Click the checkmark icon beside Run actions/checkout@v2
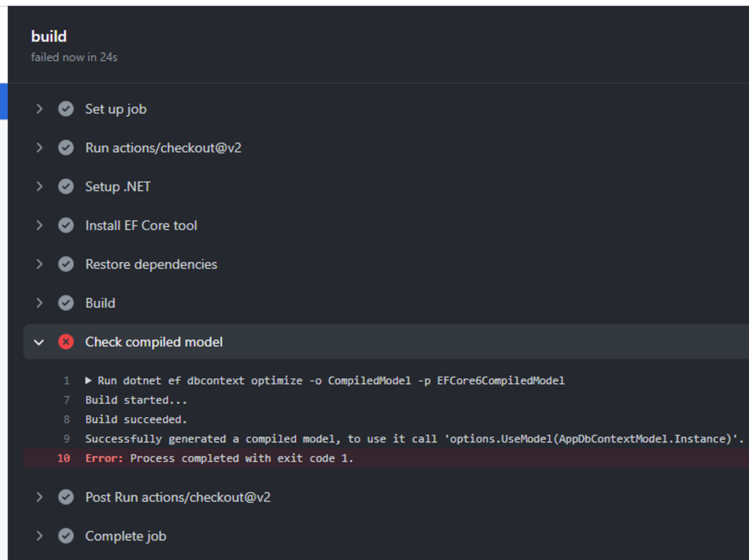Screen dimensions: 749x560 (66, 148)
